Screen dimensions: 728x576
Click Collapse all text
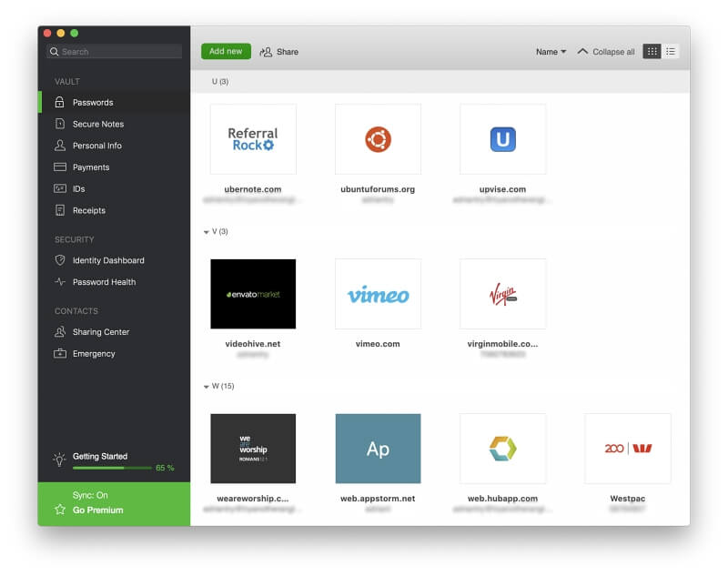(613, 52)
